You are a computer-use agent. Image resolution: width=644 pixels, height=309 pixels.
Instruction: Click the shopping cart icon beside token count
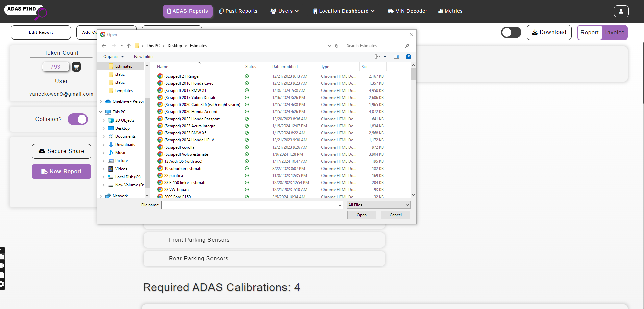point(76,67)
